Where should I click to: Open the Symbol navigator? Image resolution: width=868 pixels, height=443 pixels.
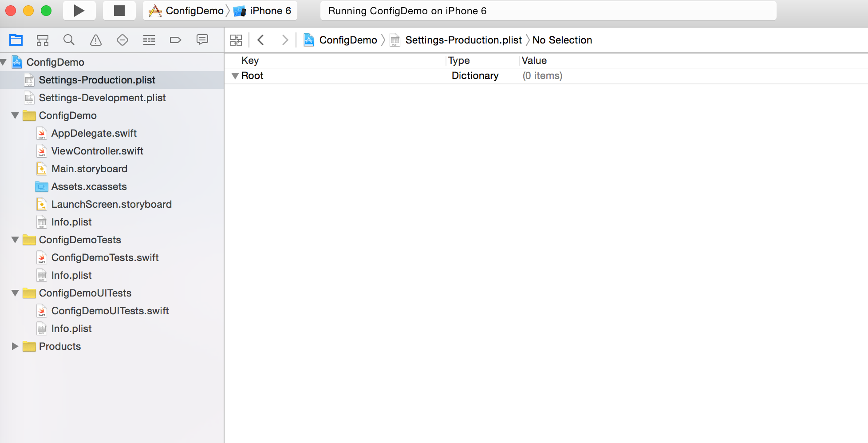pos(42,40)
